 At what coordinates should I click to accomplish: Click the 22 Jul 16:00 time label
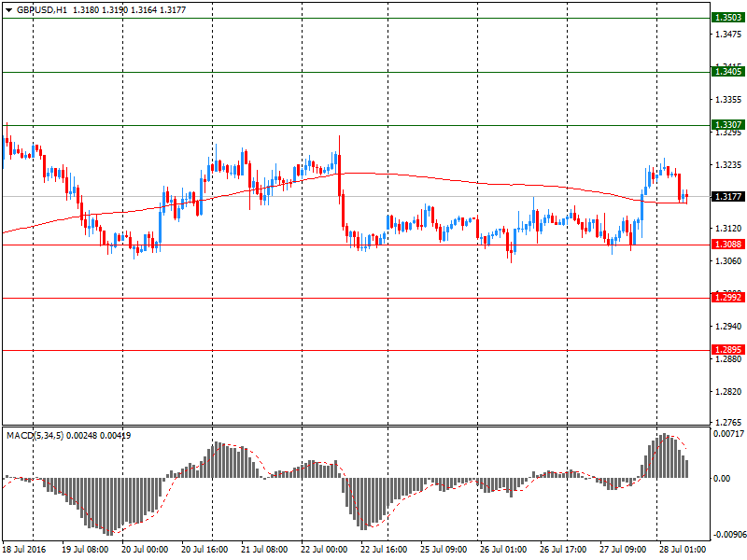tap(384, 550)
